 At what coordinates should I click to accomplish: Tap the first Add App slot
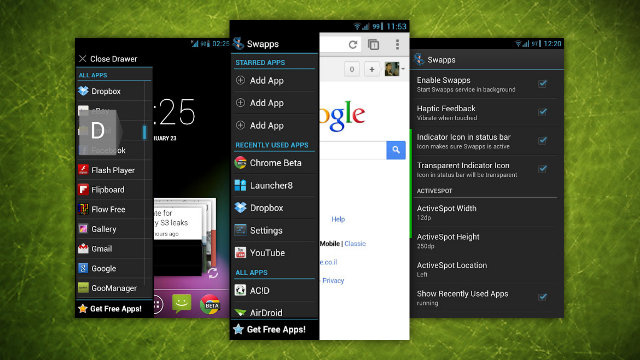click(x=274, y=80)
